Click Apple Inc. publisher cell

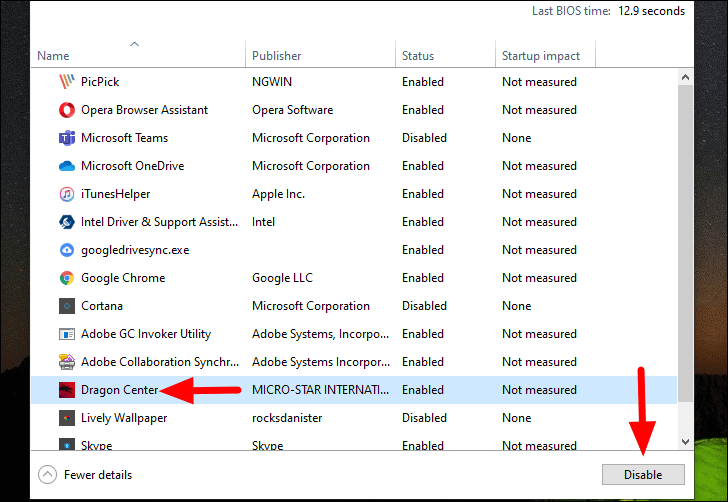(279, 194)
